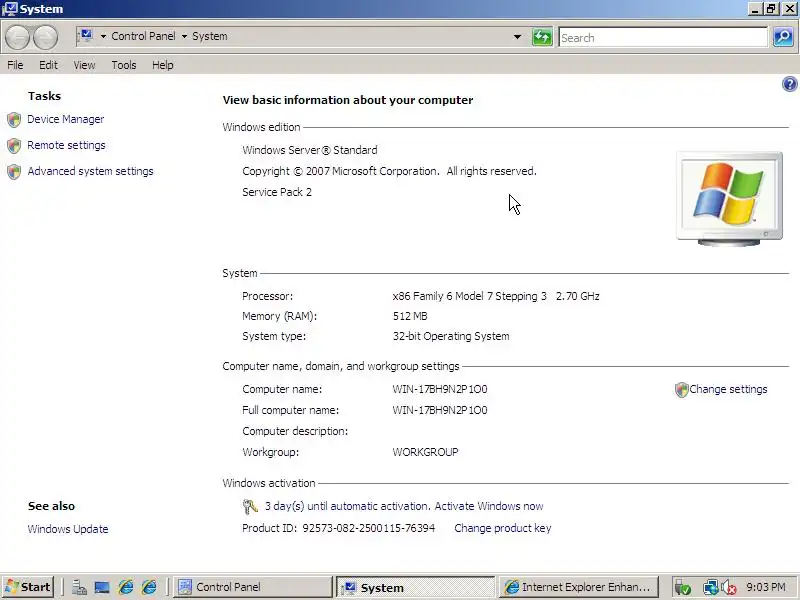This screenshot has height=600, width=800.
Task: Open the Edit menu
Action: point(48,65)
